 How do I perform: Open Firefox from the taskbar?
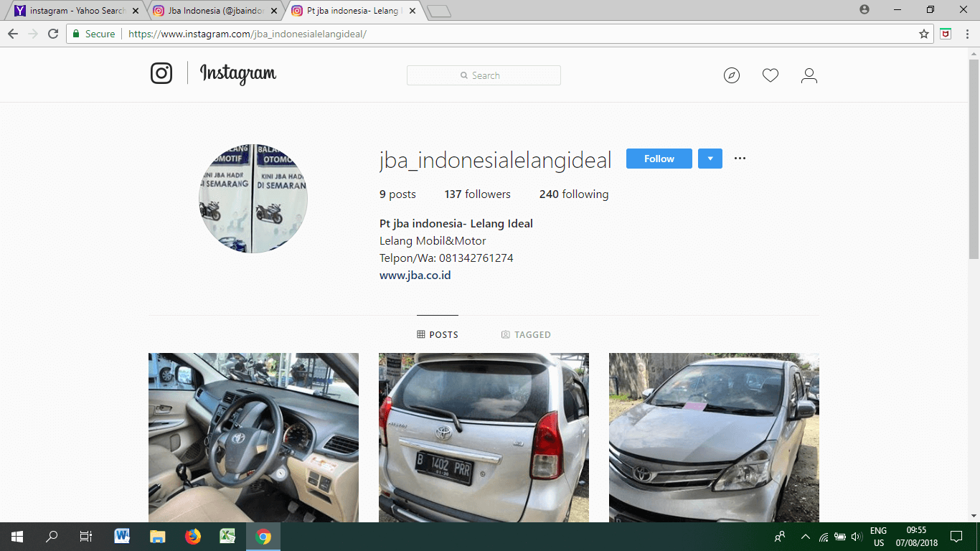(192, 536)
